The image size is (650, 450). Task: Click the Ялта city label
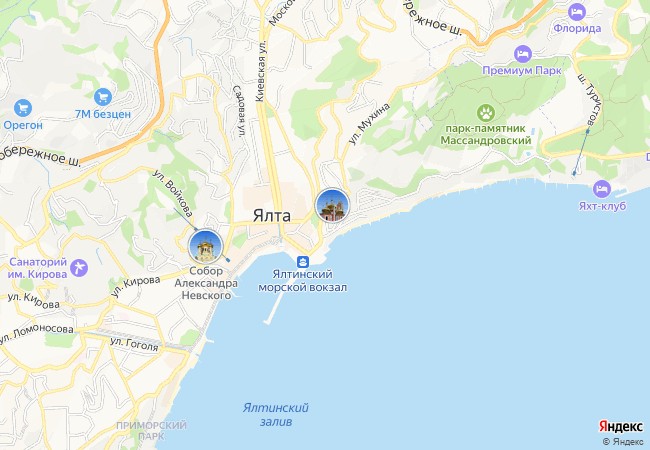[272, 216]
